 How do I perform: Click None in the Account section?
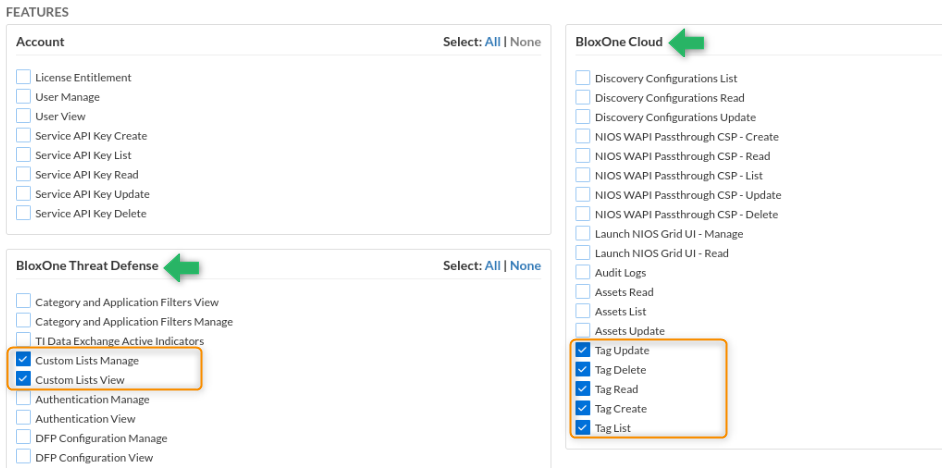pyautogui.click(x=525, y=42)
